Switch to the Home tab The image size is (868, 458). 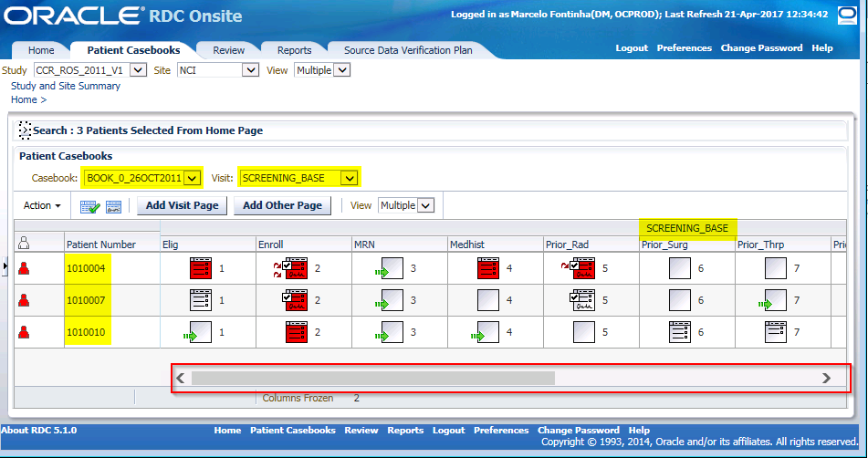point(41,50)
